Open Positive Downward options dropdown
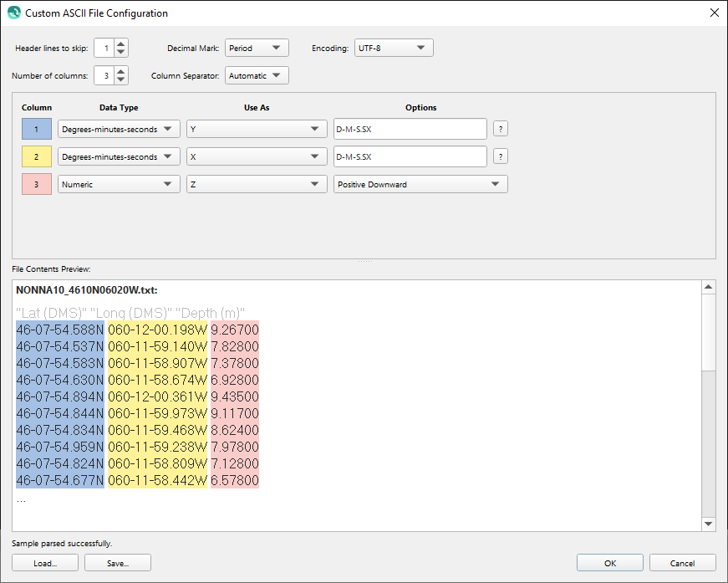The image size is (728, 583). pyautogui.click(x=420, y=184)
